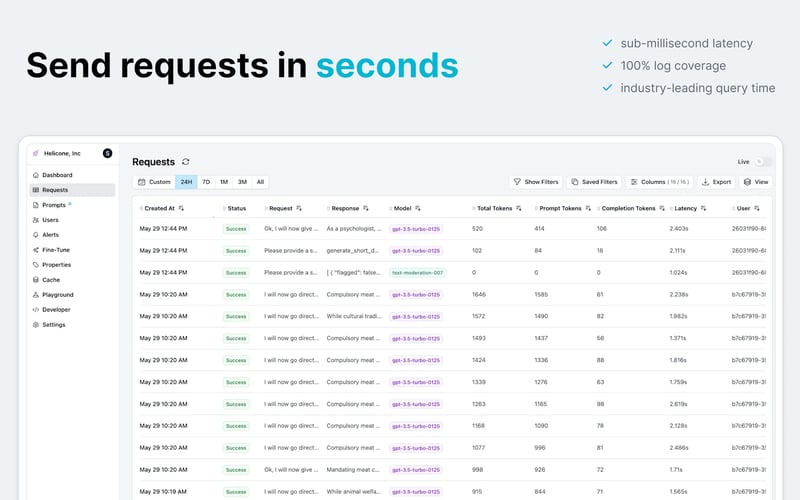Open the Developer section

(x=72, y=310)
